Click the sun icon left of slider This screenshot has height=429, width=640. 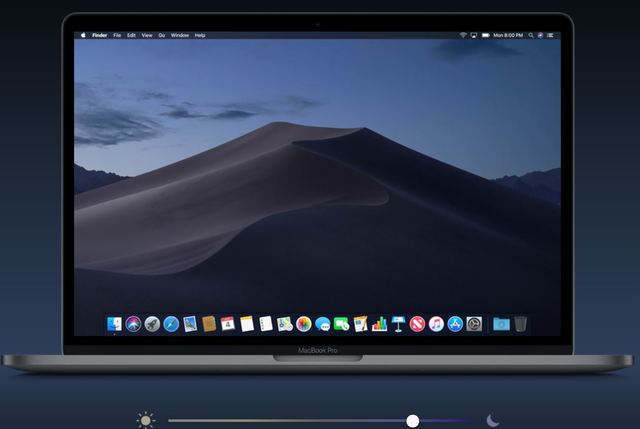(x=146, y=420)
